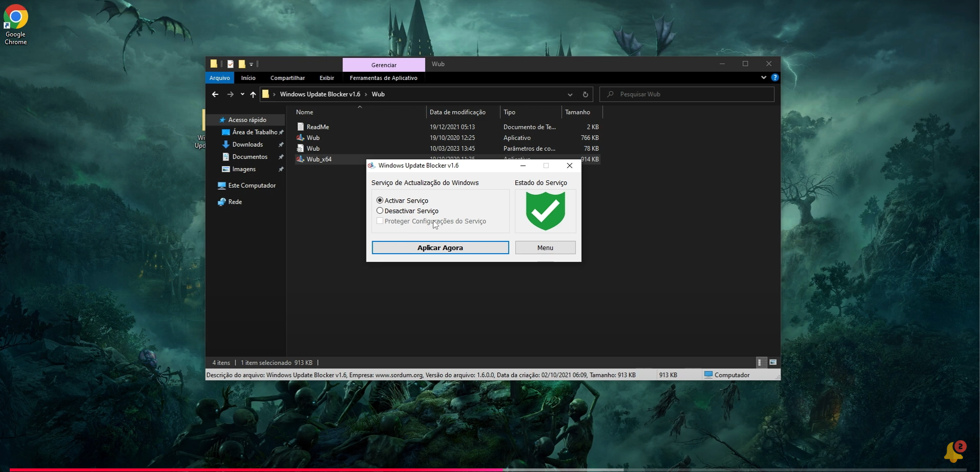980x472 pixels.
Task: Open Google Chrome from the desktop
Action: (15, 16)
